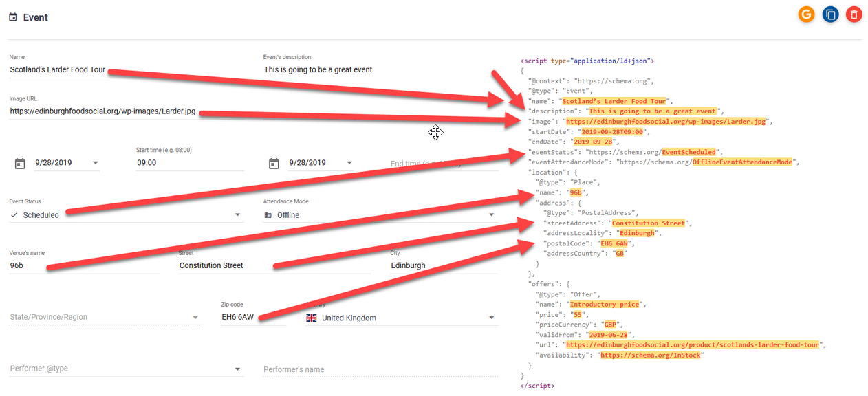Click the Name field with Scotland's Larder Food Tour

127,69
